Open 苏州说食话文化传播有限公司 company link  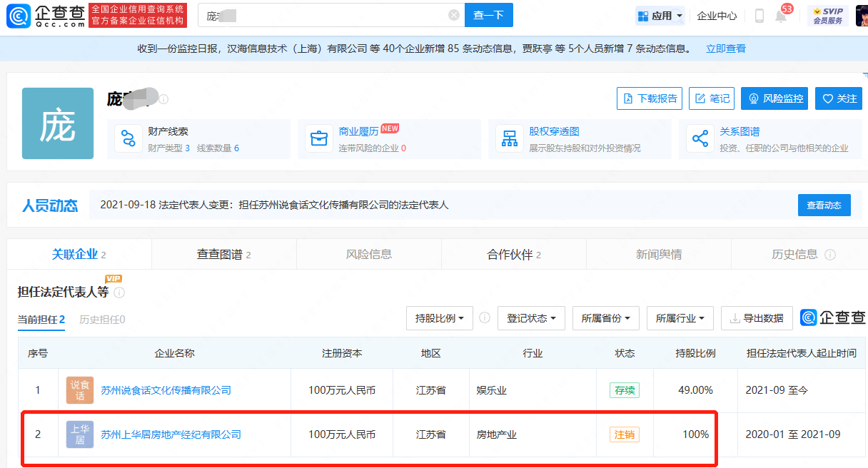[166, 390]
